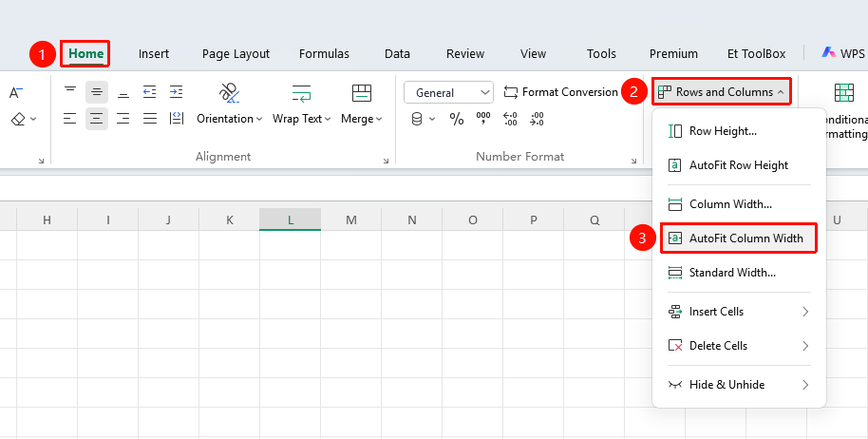Click the WPS AI logo icon

click(829, 52)
